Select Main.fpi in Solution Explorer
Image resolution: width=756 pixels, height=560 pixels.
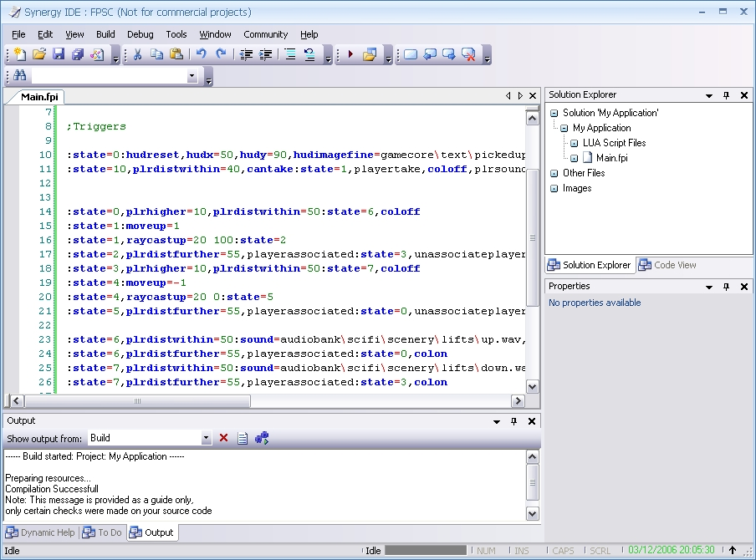pos(611,158)
